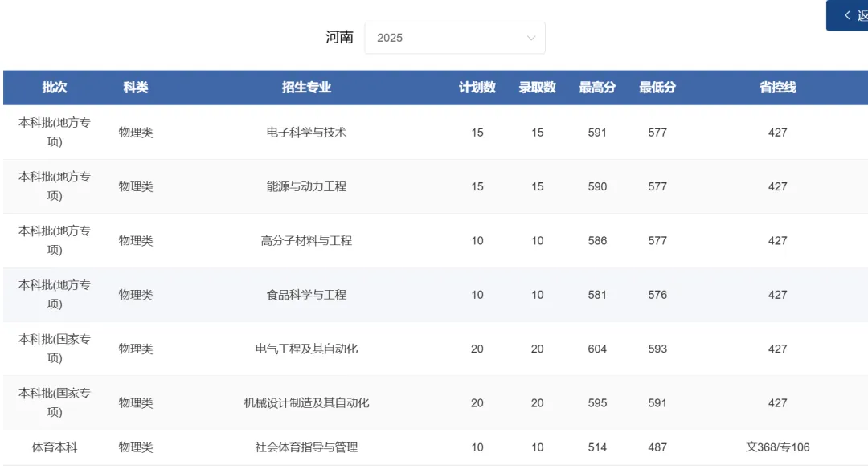
Task: Select the 食品科学与工程 major cell
Action: click(x=306, y=295)
